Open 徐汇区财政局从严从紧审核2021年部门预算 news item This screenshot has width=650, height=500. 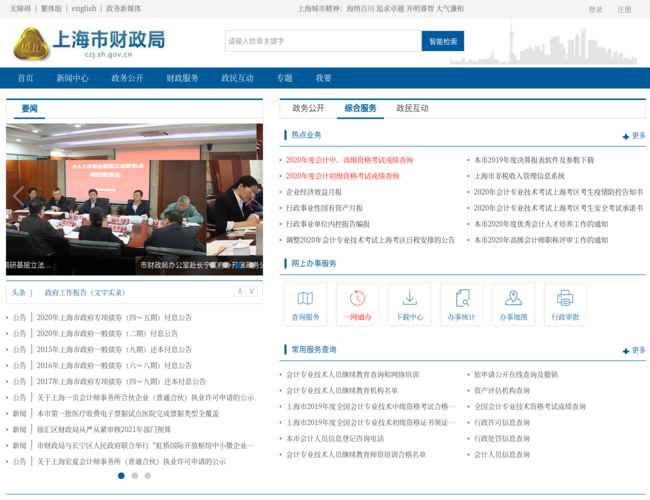point(104,430)
